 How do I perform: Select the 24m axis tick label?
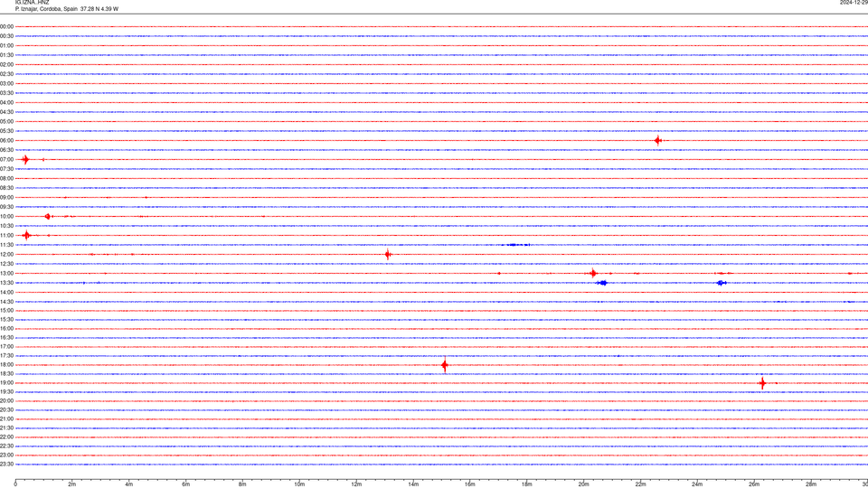click(697, 484)
